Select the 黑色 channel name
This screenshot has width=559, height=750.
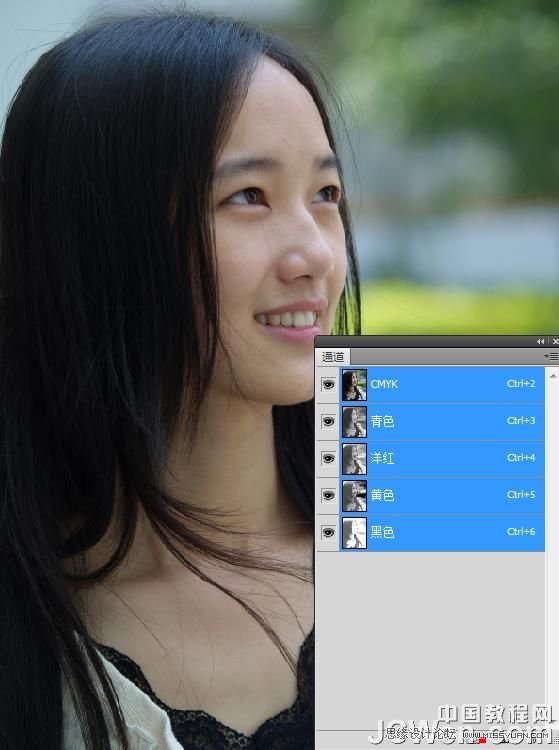(x=382, y=532)
